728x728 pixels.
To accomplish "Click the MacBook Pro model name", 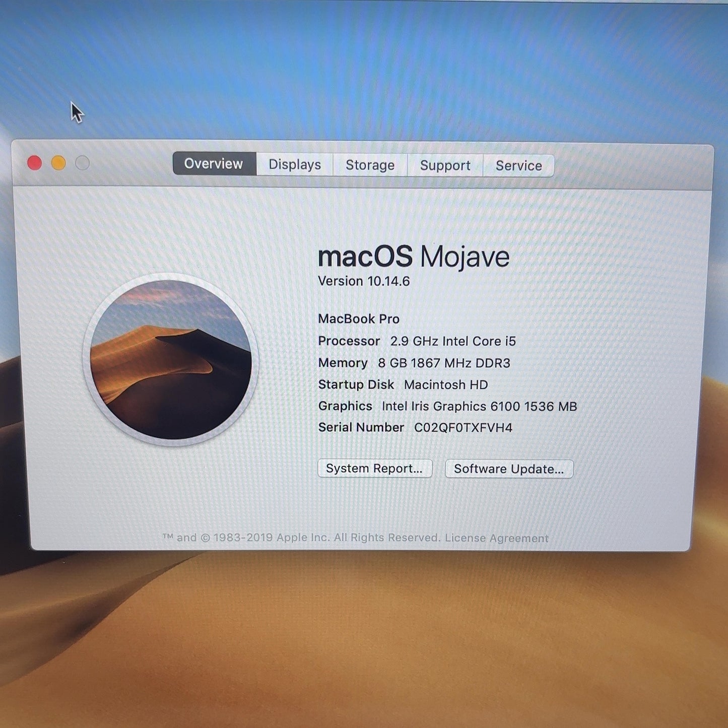I will point(359,319).
